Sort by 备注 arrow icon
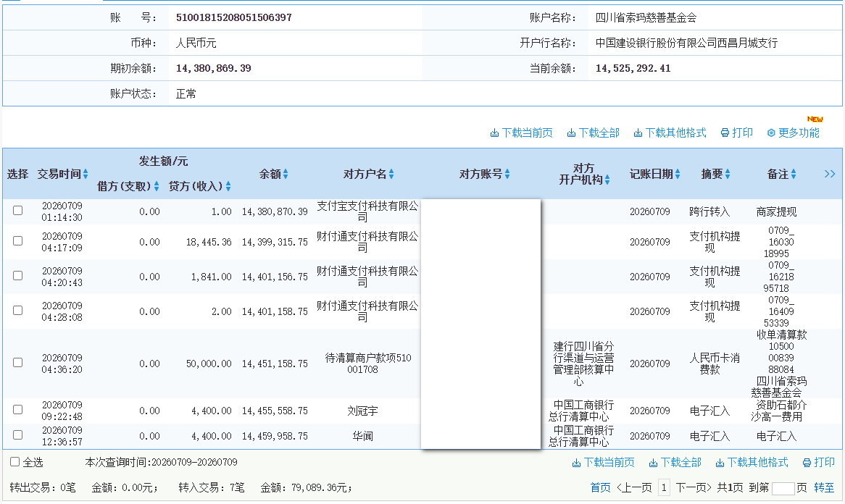This screenshot has height=504, width=845. [794, 174]
